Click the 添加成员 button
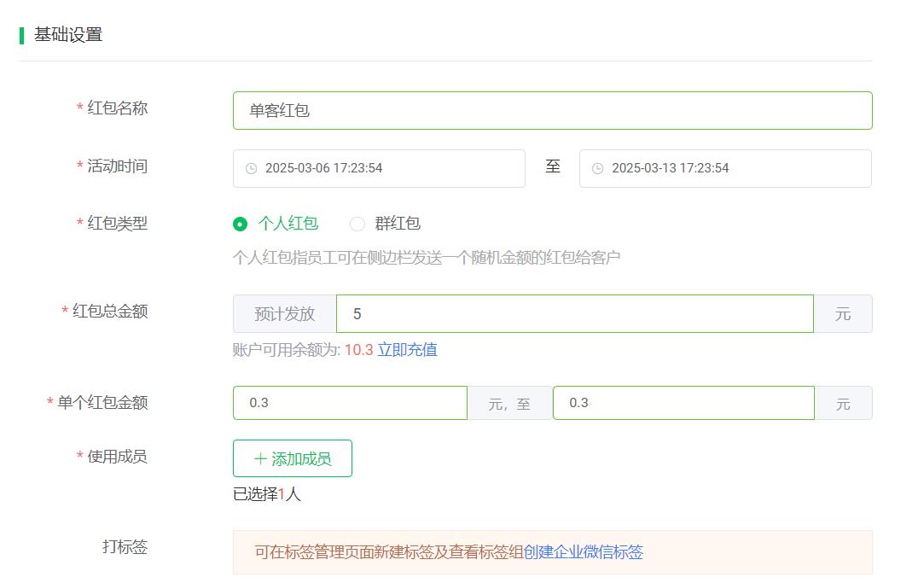The image size is (924, 583). click(x=293, y=458)
